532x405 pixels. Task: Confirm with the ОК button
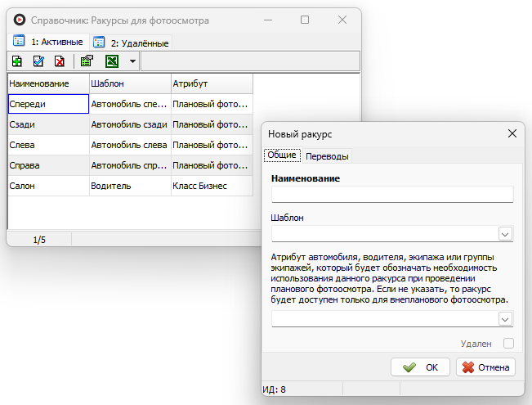[420, 367]
